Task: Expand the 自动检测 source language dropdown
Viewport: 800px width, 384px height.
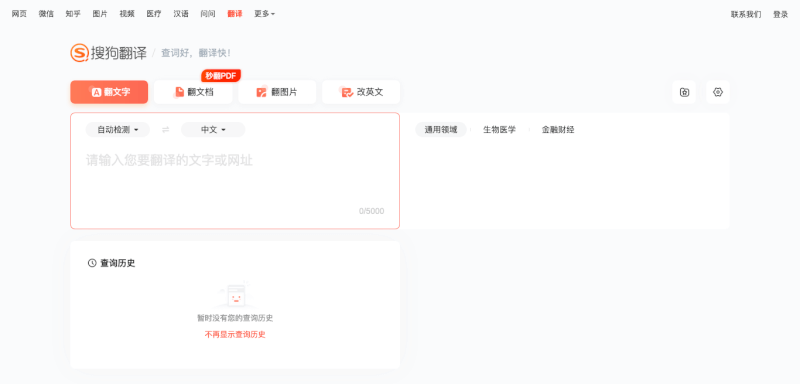Action: click(118, 130)
